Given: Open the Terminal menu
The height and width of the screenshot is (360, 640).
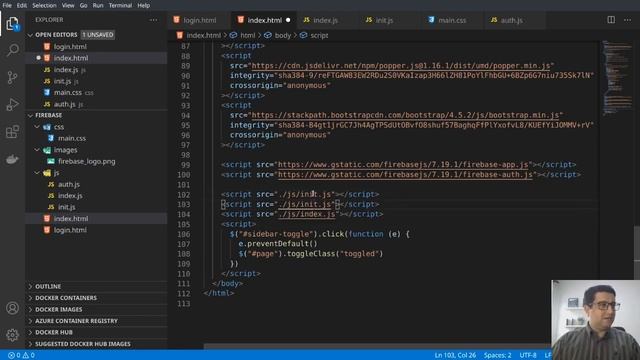Looking at the screenshot, I should pyautogui.click(x=120, y=5).
